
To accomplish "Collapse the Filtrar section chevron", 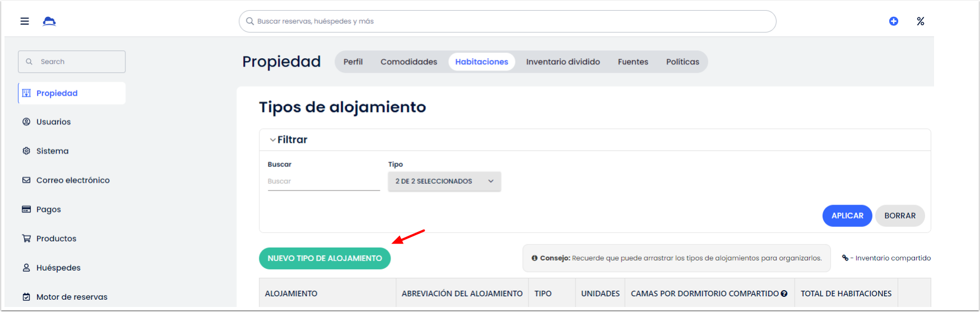I will tap(273, 140).
